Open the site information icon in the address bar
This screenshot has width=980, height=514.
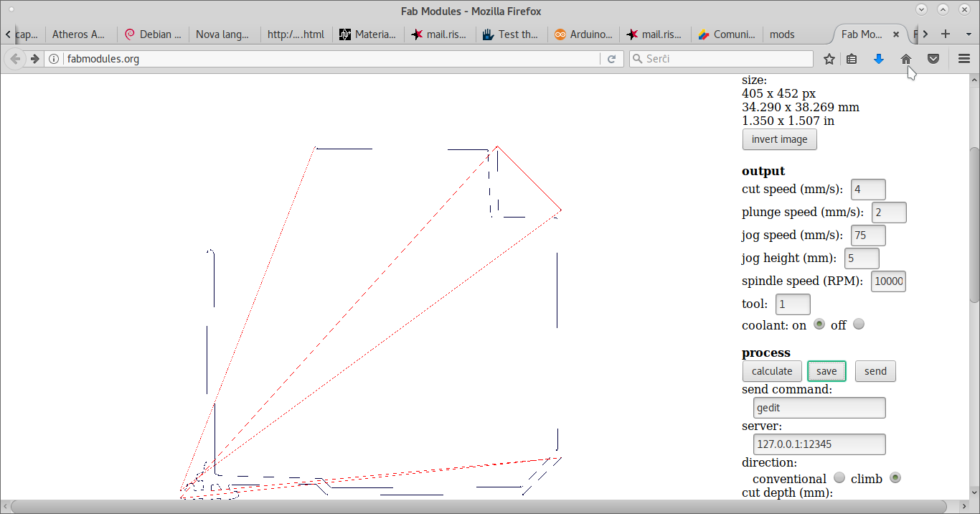55,59
